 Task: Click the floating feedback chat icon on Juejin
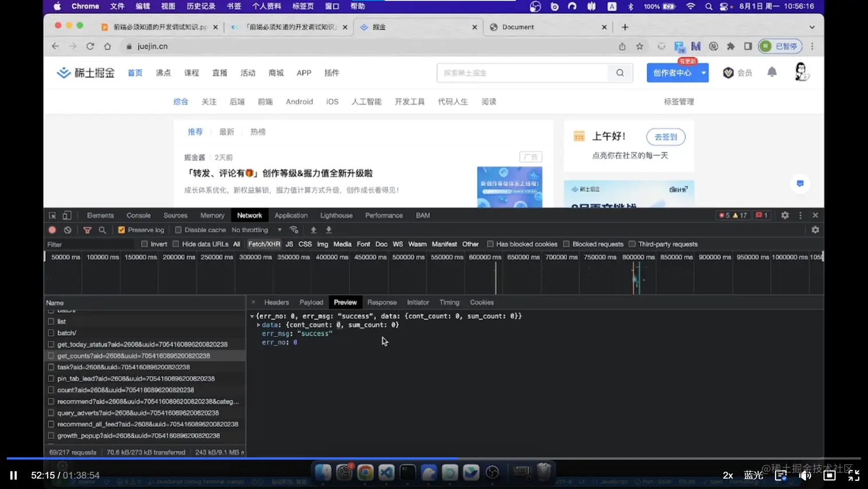click(800, 183)
